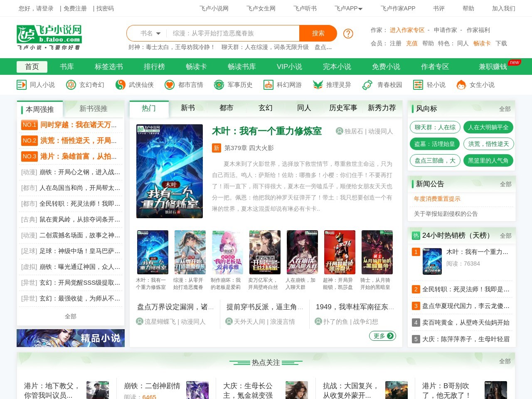Select the 新书 tab

coord(188,108)
